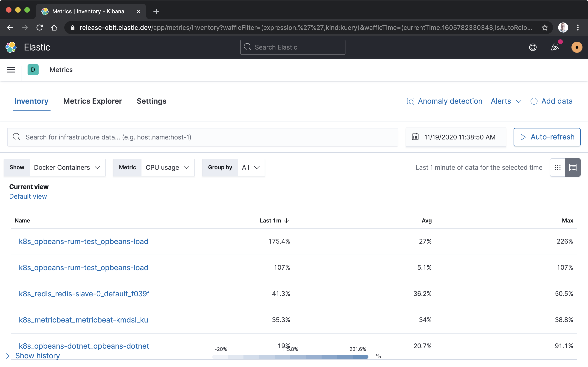
Task: Open the Settings tab
Action: [152, 101]
